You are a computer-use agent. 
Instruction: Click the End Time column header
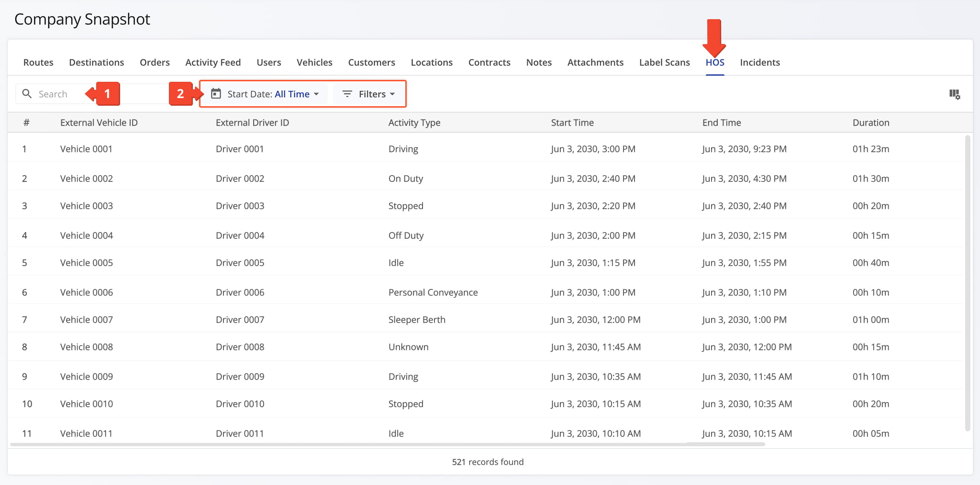pos(722,122)
